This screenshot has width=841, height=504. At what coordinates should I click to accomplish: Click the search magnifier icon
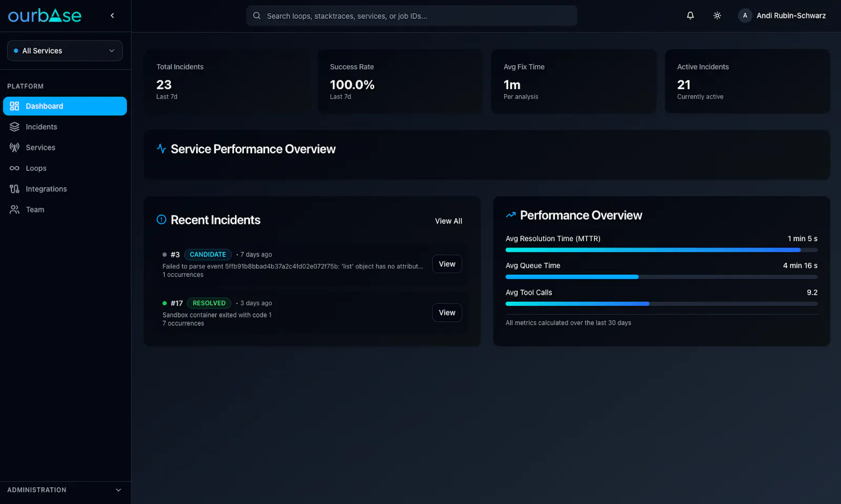coord(257,16)
